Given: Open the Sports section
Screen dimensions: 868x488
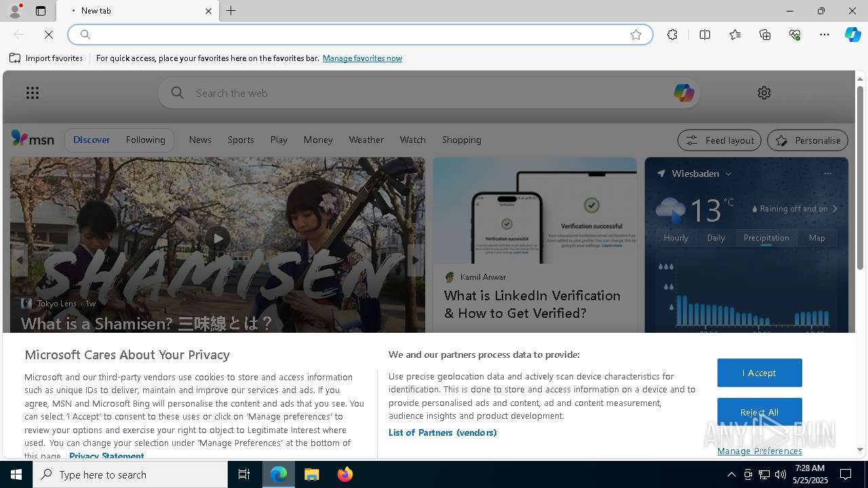Looking at the screenshot, I should click(x=241, y=140).
